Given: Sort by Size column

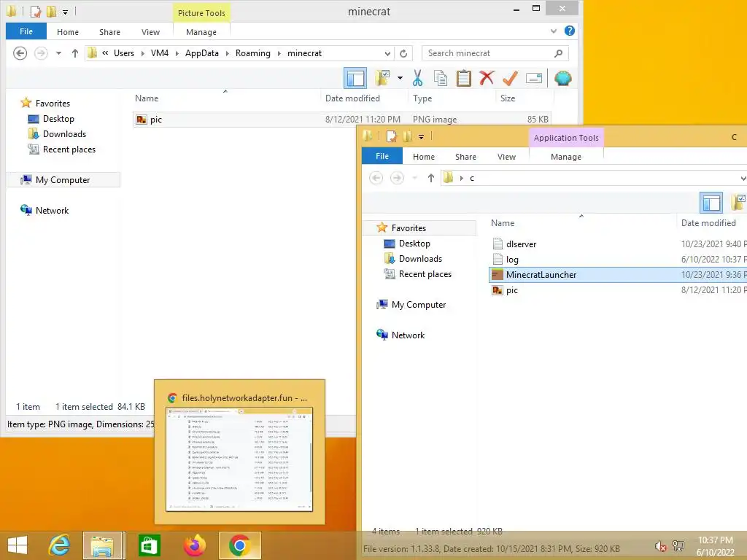Looking at the screenshot, I should (x=508, y=98).
